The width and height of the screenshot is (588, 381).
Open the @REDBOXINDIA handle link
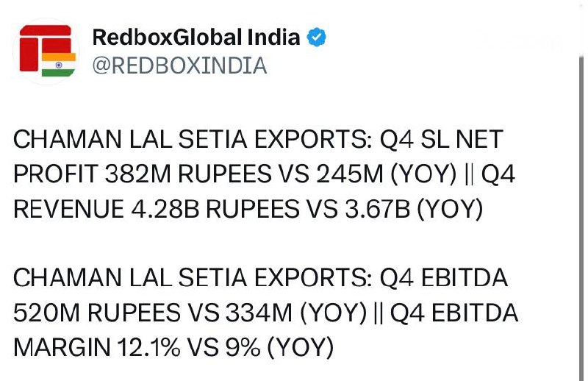[179, 65]
